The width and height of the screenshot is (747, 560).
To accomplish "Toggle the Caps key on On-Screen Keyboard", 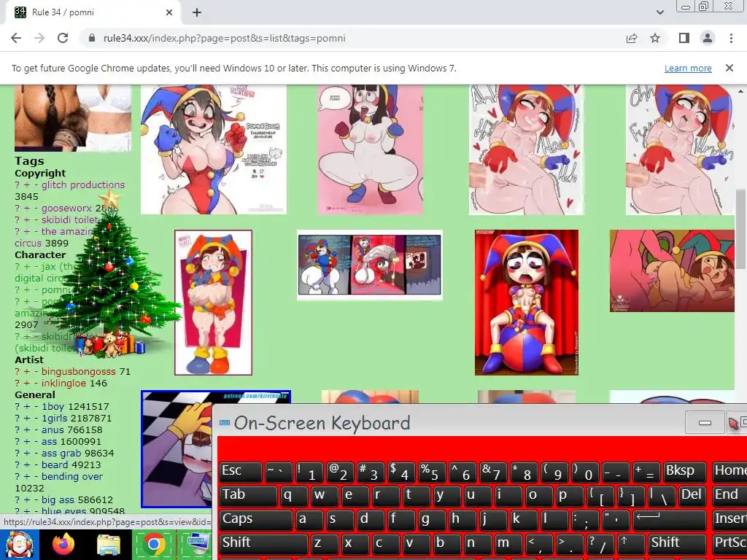I will [x=256, y=519].
